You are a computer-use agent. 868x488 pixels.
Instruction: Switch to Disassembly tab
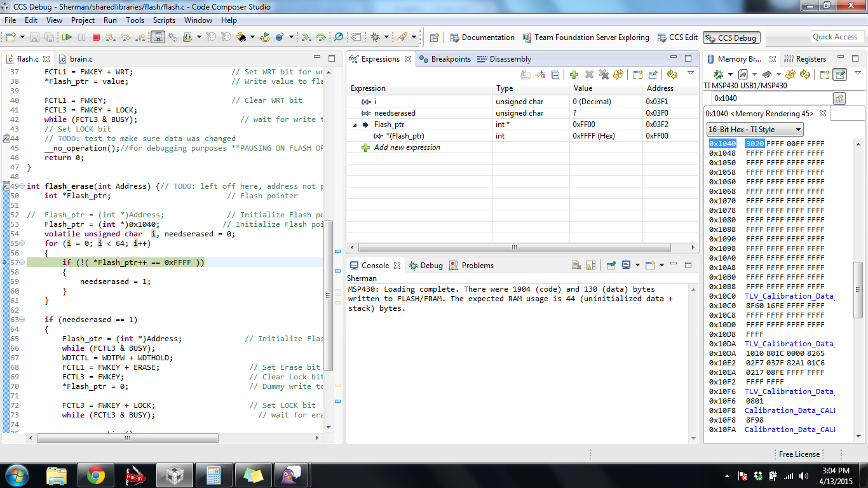pyautogui.click(x=505, y=59)
